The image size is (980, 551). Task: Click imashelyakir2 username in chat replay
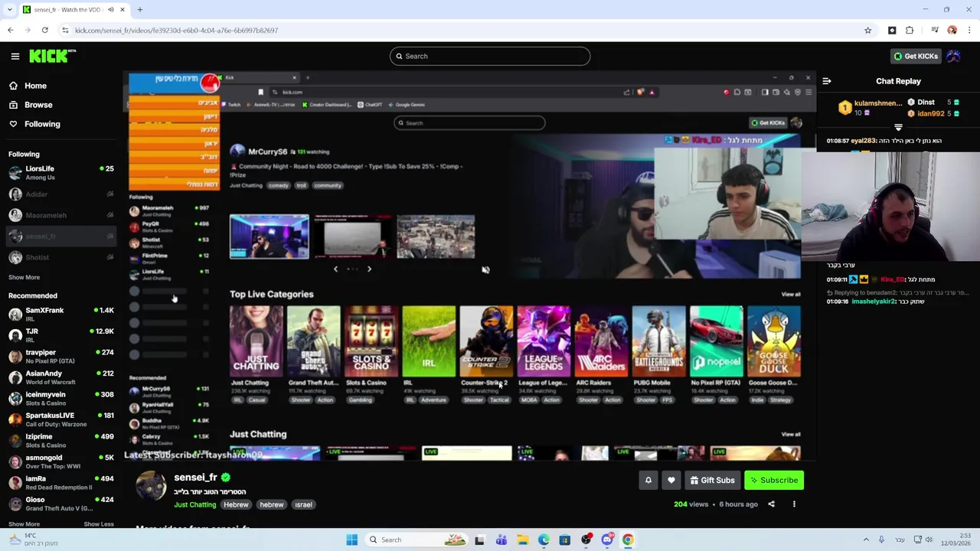[x=874, y=302]
